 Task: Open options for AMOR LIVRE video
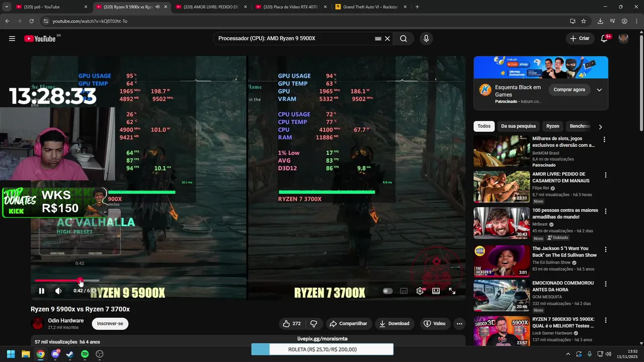[605, 175]
